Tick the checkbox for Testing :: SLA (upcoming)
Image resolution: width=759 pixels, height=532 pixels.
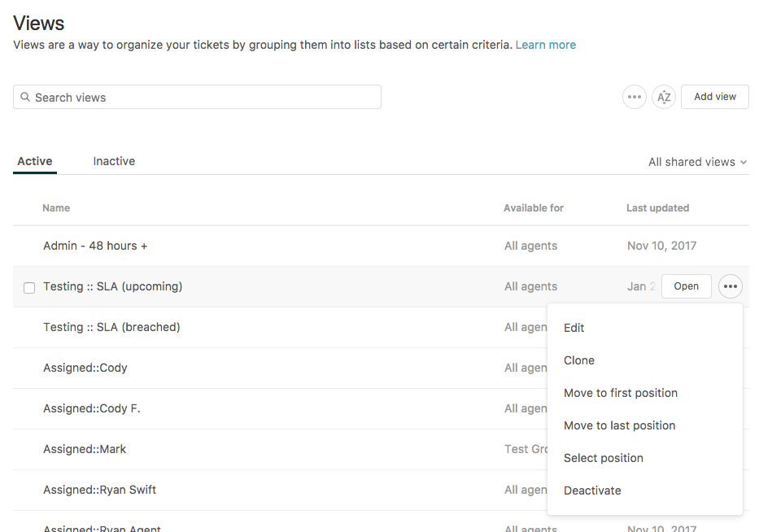(29, 287)
